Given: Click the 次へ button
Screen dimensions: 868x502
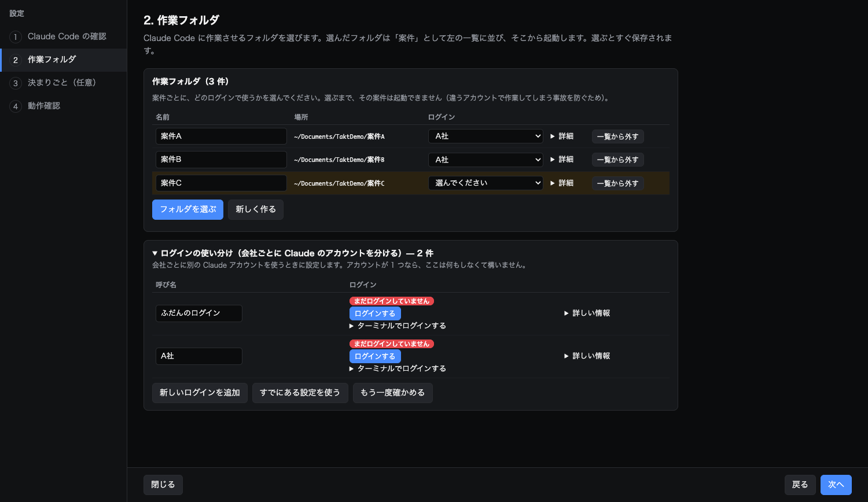Looking at the screenshot, I should [x=836, y=485].
